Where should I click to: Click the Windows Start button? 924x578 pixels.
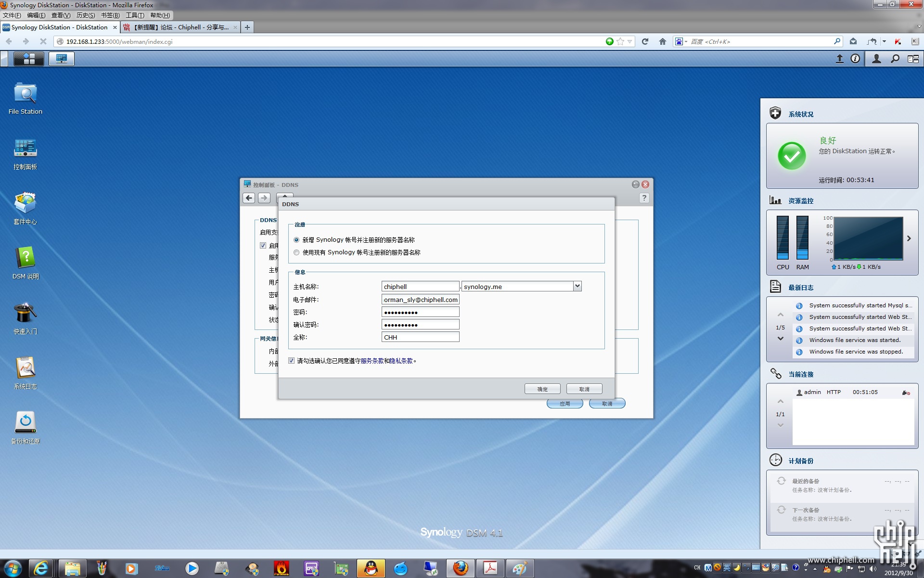click(13, 569)
